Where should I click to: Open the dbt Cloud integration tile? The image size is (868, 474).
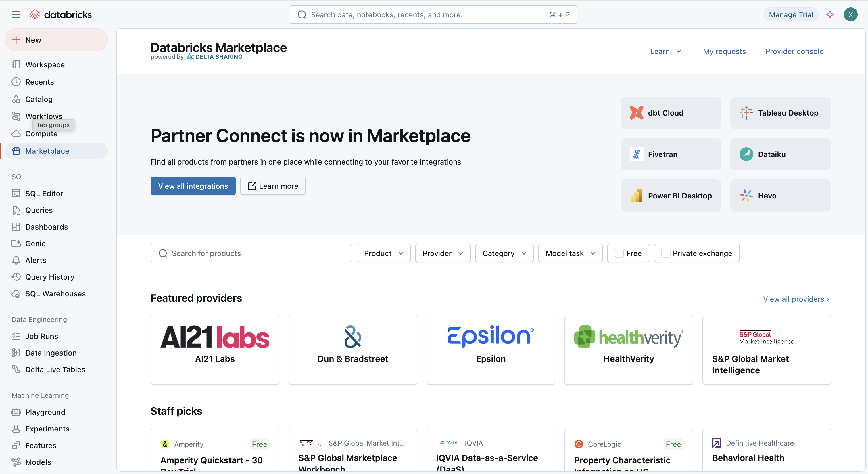pyautogui.click(x=671, y=112)
